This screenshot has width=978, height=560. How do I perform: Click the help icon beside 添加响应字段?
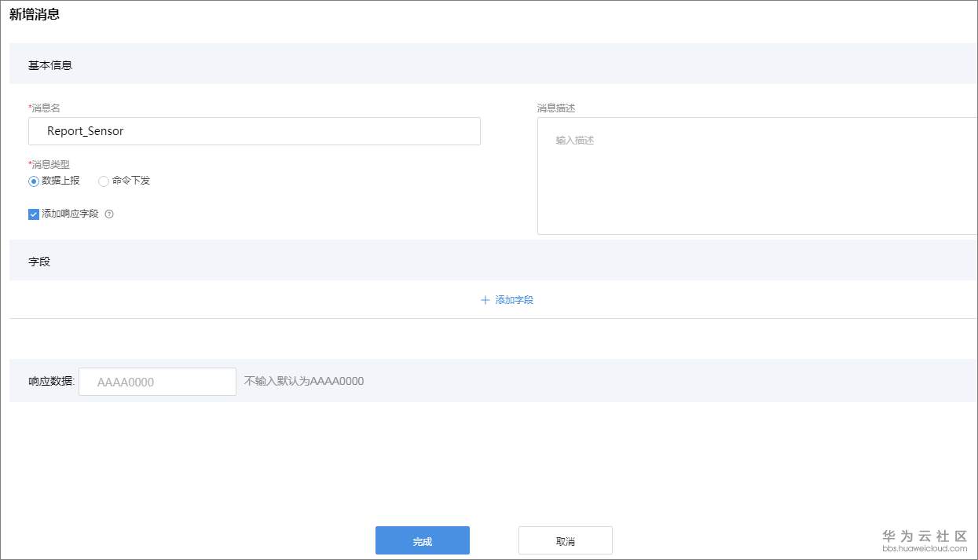pyautogui.click(x=109, y=214)
